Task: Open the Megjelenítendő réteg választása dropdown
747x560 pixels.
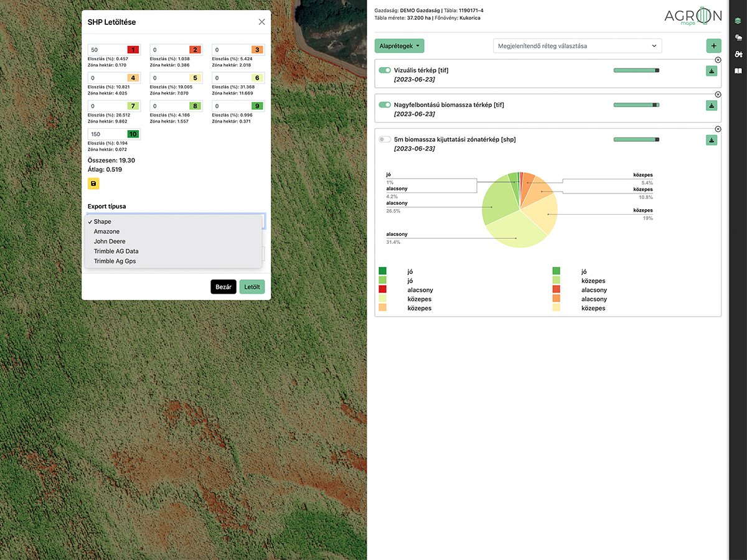Action: (x=577, y=46)
